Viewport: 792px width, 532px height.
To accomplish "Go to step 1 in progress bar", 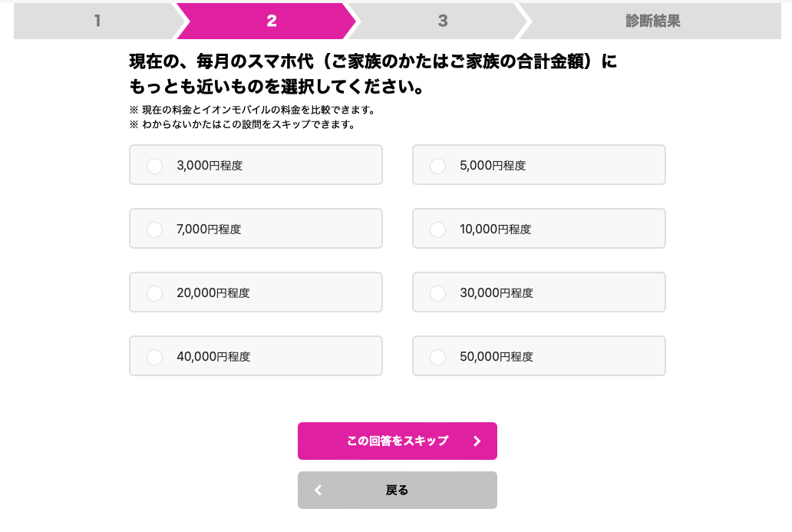I will tap(97, 21).
